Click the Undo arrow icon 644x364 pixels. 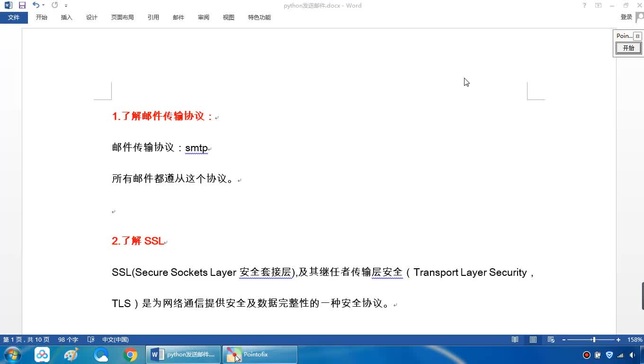36,5
